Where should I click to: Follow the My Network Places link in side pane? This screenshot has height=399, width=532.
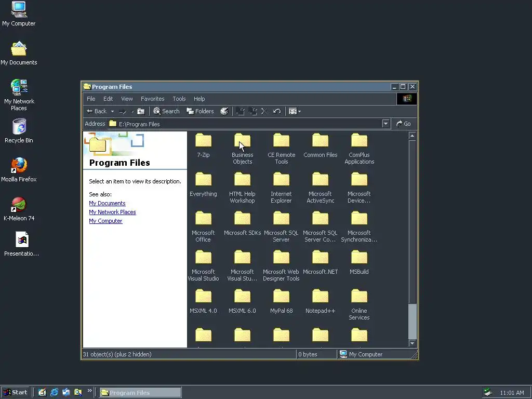(112, 212)
